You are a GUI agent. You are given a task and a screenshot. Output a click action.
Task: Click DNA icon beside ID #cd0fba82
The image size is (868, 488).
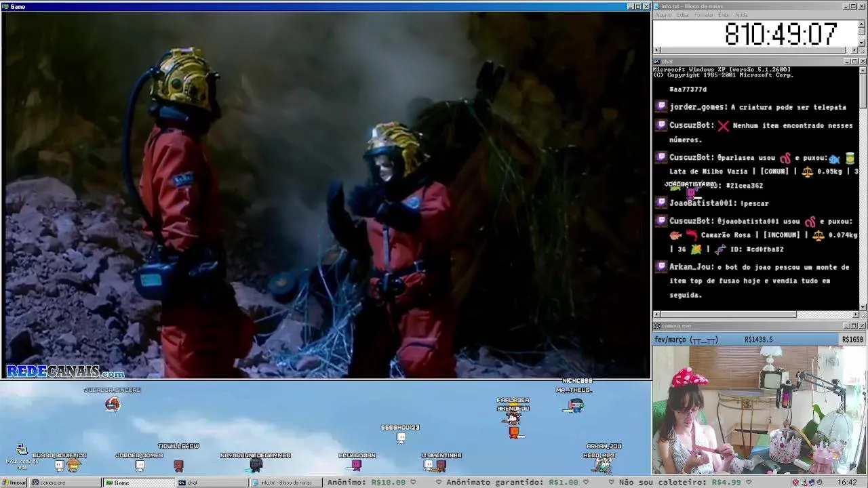click(x=720, y=249)
